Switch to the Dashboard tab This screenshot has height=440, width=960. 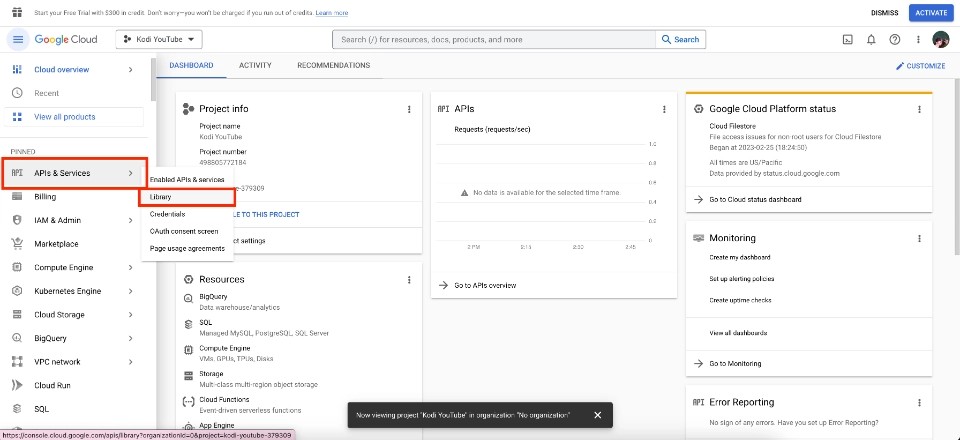pos(191,65)
